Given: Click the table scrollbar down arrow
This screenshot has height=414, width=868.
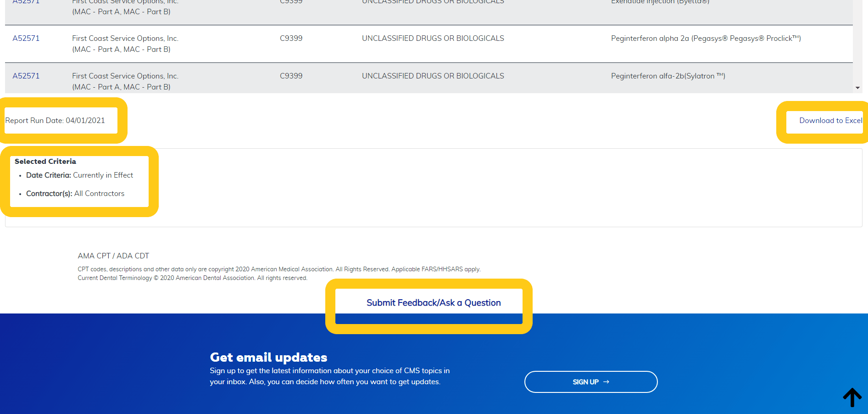Looking at the screenshot, I should pyautogui.click(x=857, y=88).
